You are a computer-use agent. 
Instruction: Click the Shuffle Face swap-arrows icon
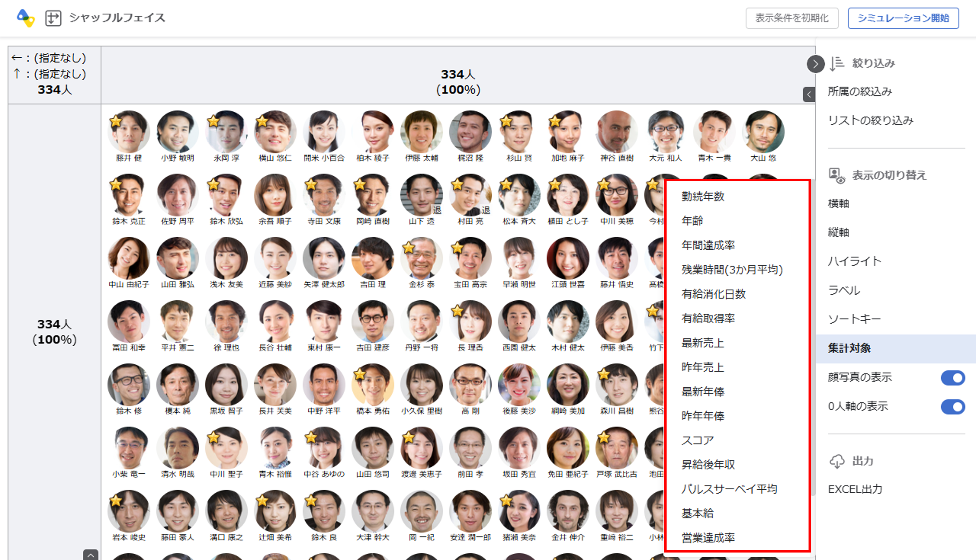(53, 18)
